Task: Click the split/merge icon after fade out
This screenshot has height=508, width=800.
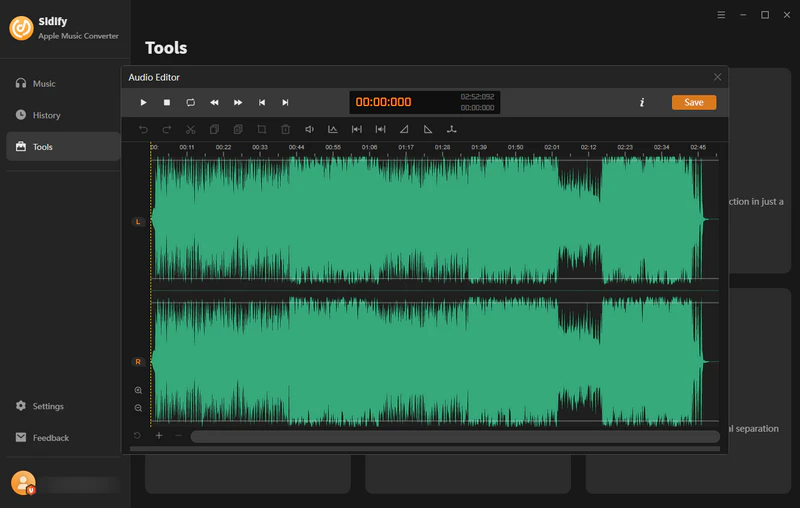Action: 452,130
